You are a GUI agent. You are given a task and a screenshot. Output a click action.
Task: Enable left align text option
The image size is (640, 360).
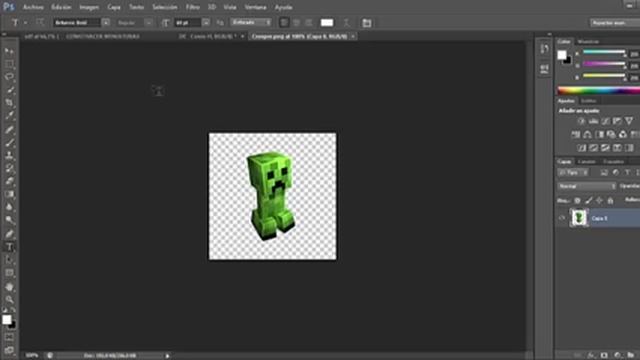point(284,22)
